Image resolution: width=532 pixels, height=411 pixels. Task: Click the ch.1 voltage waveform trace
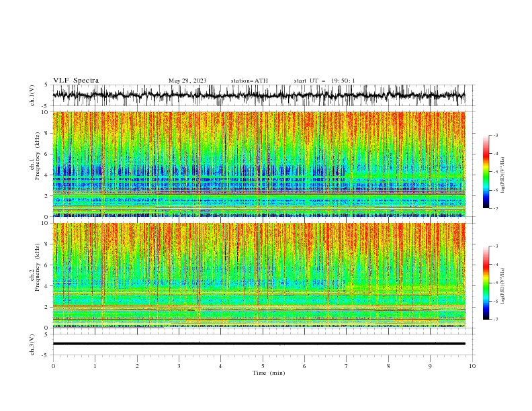pos(259,95)
